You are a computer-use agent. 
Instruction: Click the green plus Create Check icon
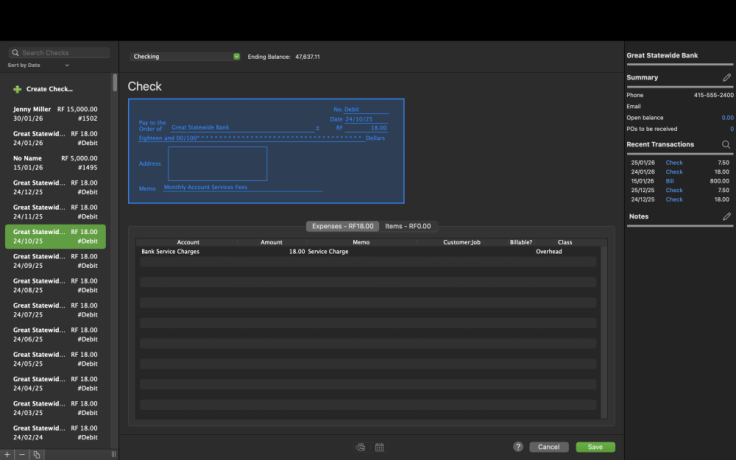[x=17, y=89]
